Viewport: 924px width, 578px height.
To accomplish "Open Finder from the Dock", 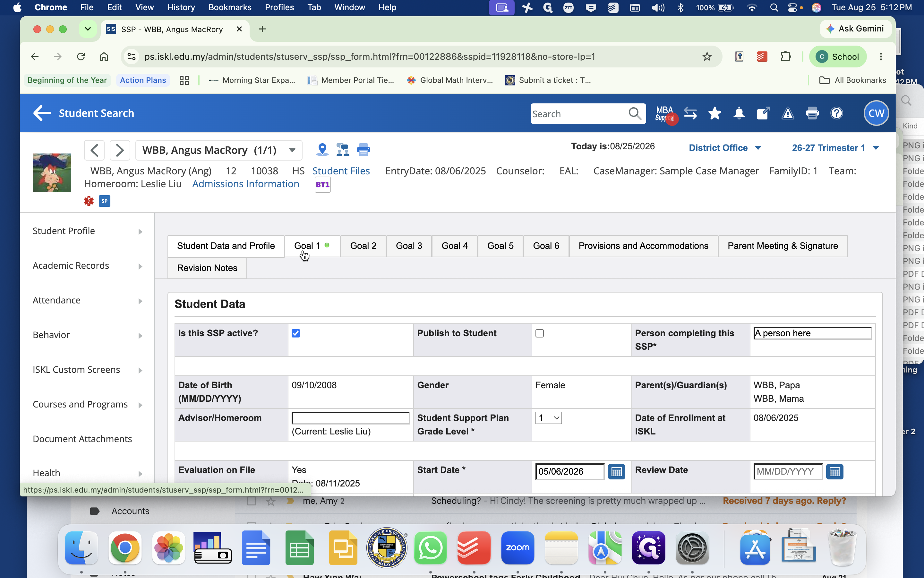I will 81,547.
